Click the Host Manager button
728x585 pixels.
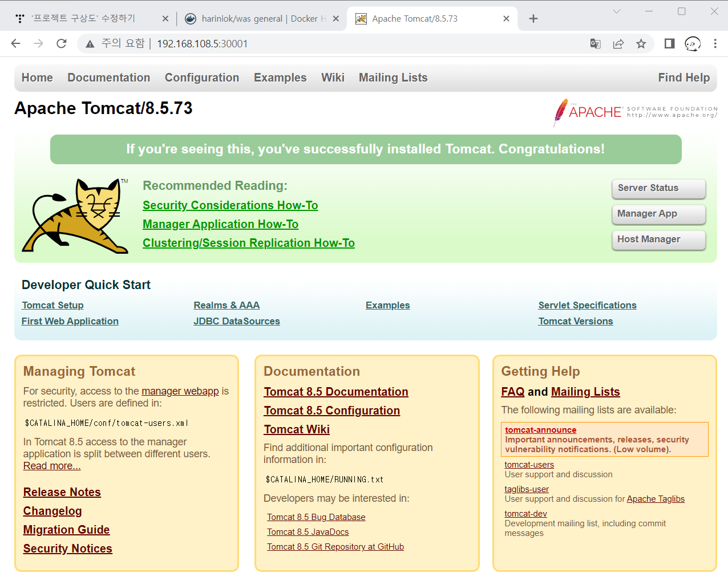click(659, 240)
